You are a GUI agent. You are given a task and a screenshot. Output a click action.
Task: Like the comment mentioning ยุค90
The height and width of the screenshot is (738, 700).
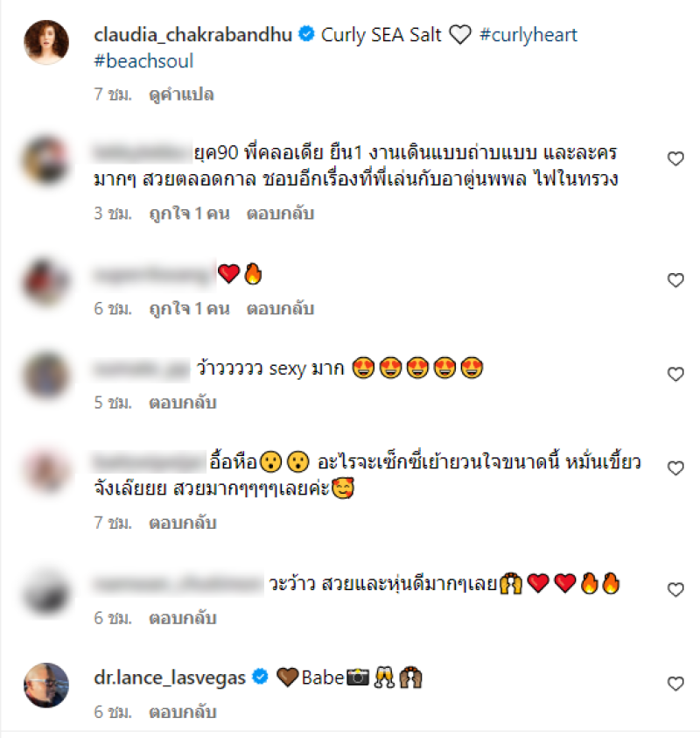[675, 159]
